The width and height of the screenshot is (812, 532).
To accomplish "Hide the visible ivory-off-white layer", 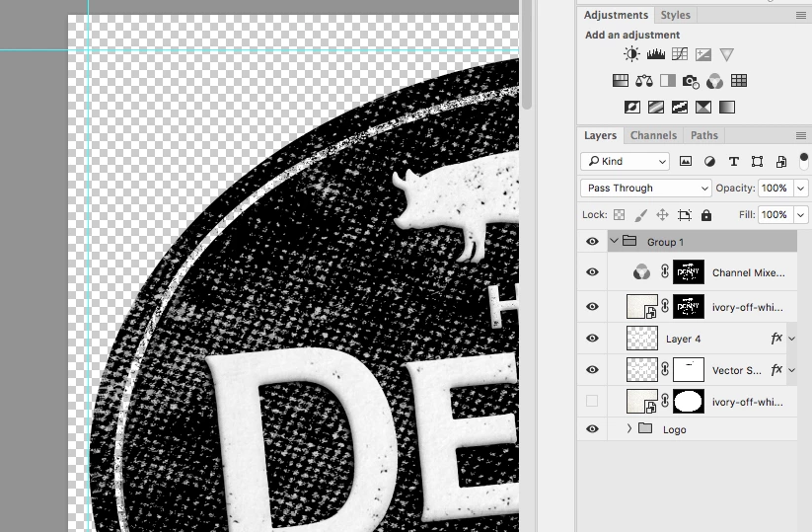I will (592, 306).
